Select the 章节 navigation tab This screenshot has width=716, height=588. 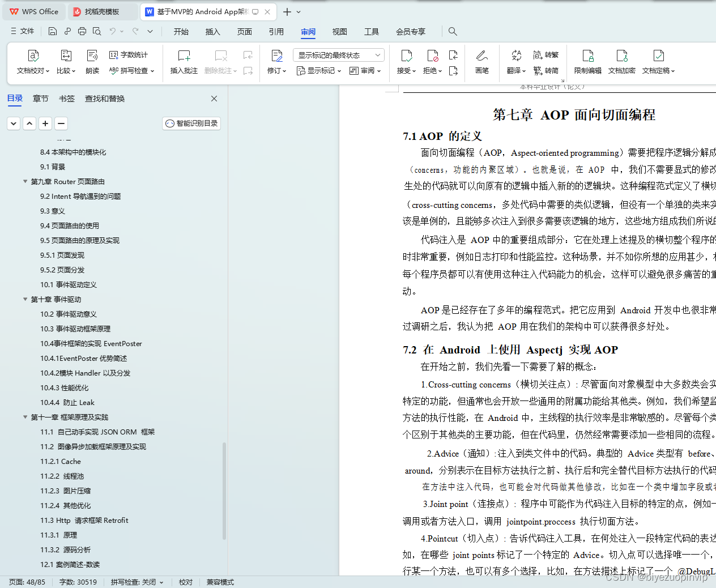41,99
